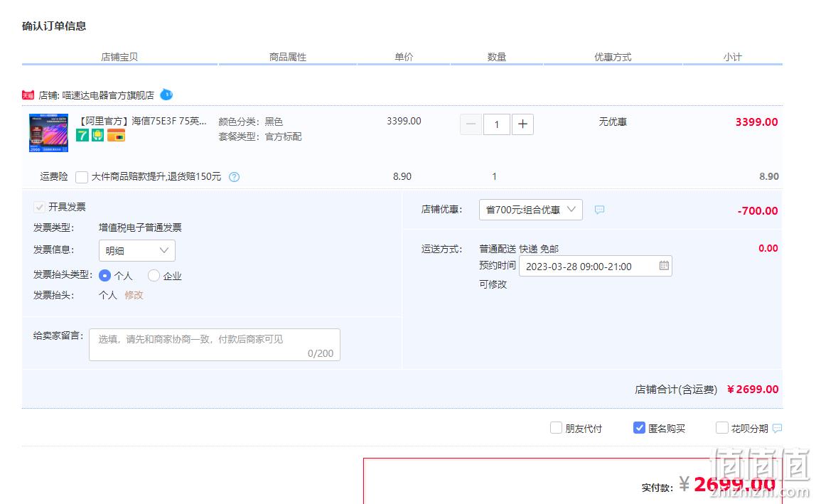Open the 发票信息 明细 dropdown
This screenshot has height=504, width=816.
click(x=137, y=250)
